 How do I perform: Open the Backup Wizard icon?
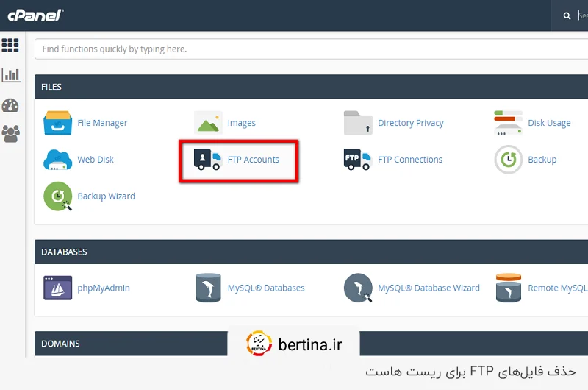(x=58, y=196)
